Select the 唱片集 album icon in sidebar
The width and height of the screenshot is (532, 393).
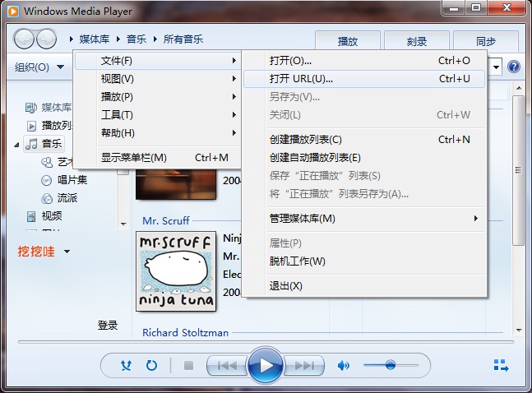(x=48, y=180)
